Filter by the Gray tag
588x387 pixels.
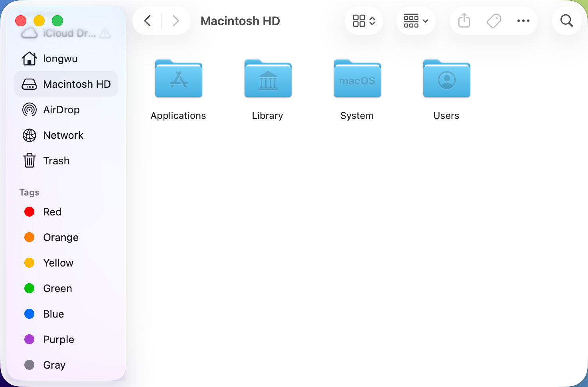click(66, 365)
